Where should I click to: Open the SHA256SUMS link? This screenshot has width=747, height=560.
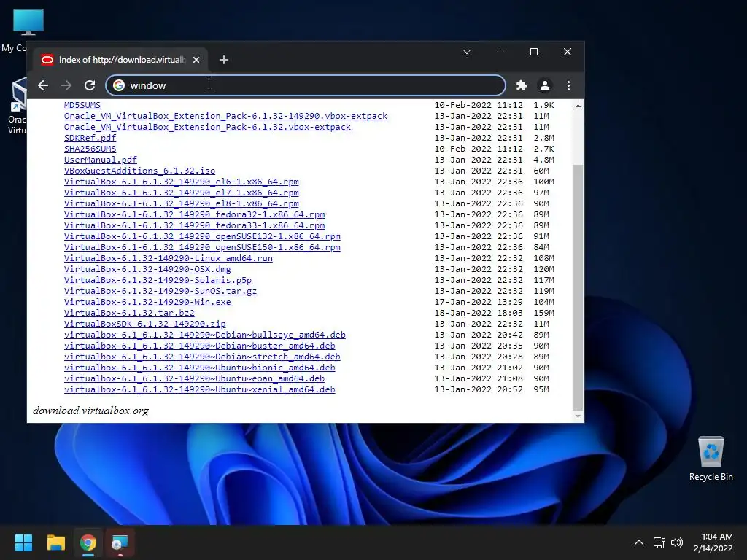coord(90,149)
